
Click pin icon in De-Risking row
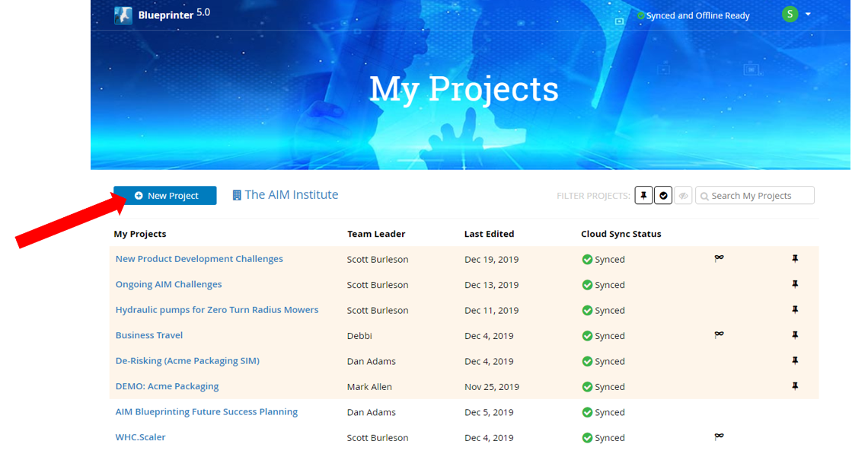(795, 360)
